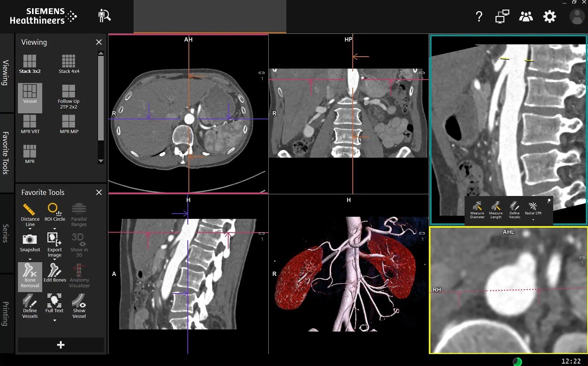Screen dimensions: 588x366
Task: Click Define Vessels in the floating toolbar
Action: [514, 210]
